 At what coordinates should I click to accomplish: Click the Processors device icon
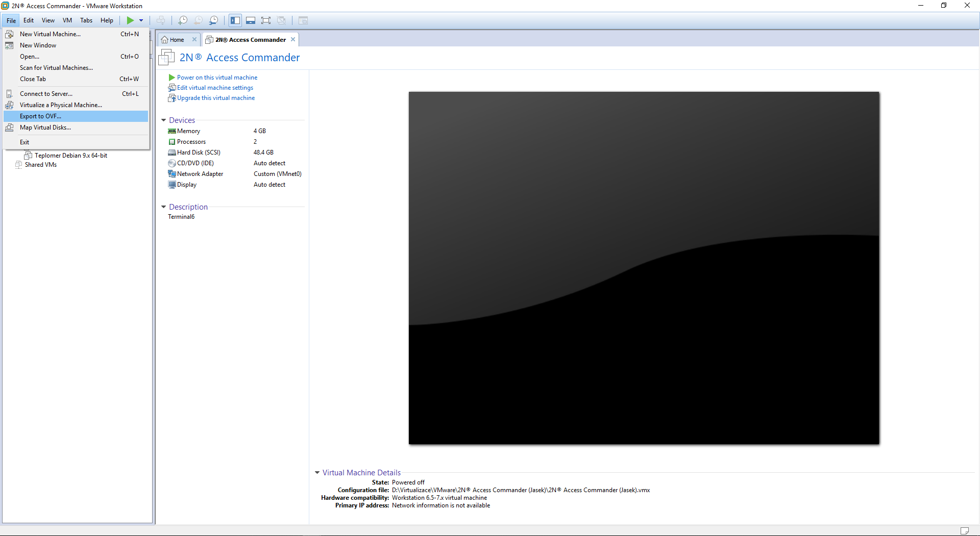(172, 142)
